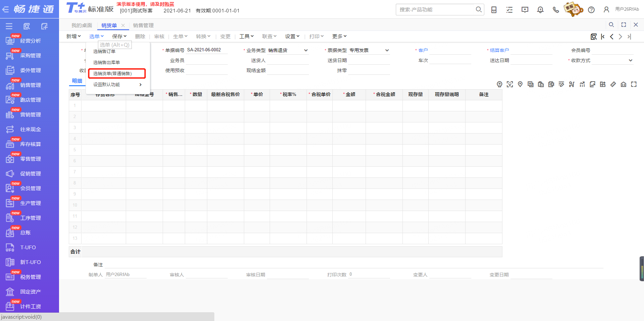Click the 选单 toolbar button
The height and width of the screenshot is (321, 644).
pyautogui.click(x=96, y=36)
